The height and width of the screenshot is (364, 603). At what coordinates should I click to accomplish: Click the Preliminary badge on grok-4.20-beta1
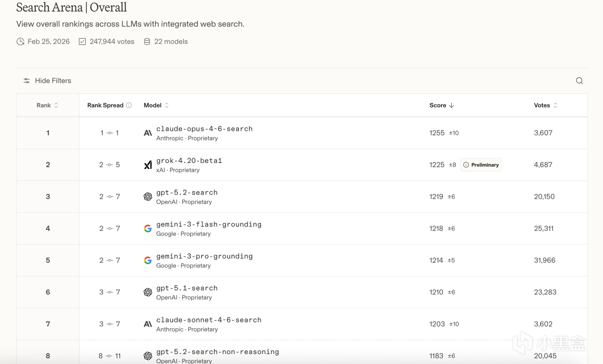coord(481,165)
